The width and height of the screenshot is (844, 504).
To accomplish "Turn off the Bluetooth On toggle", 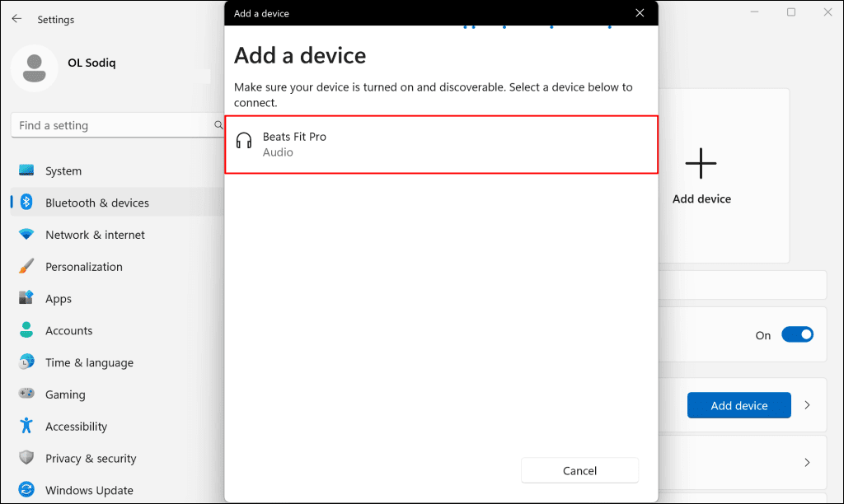I will click(797, 334).
